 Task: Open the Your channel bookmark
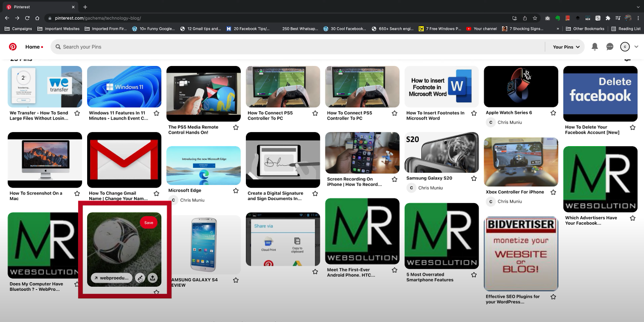(482, 29)
